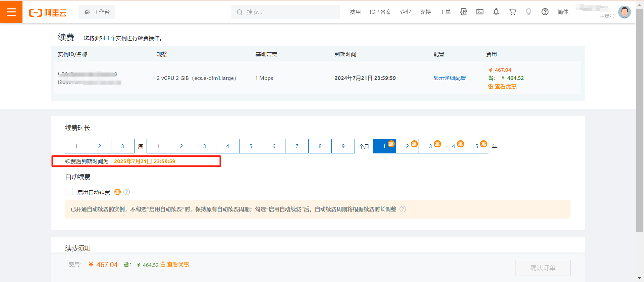Click the Aliyun logo
This screenshot has width=644, height=282.
pos(48,13)
